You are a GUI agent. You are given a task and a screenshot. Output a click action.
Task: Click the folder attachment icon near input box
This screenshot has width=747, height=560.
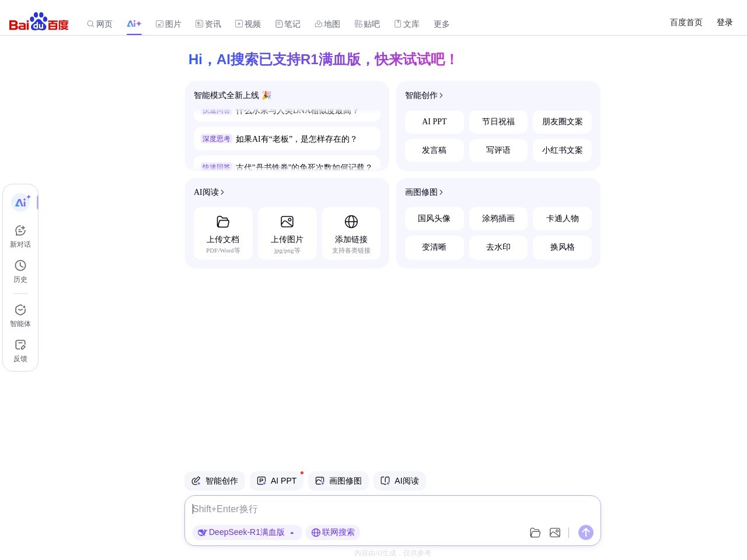click(535, 533)
